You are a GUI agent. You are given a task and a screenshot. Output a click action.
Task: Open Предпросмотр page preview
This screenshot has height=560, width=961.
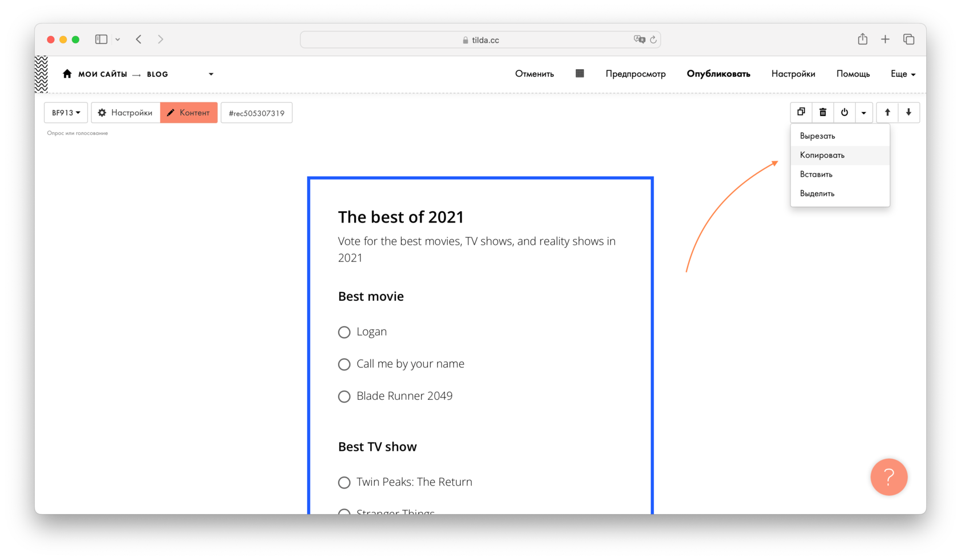tap(636, 74)
